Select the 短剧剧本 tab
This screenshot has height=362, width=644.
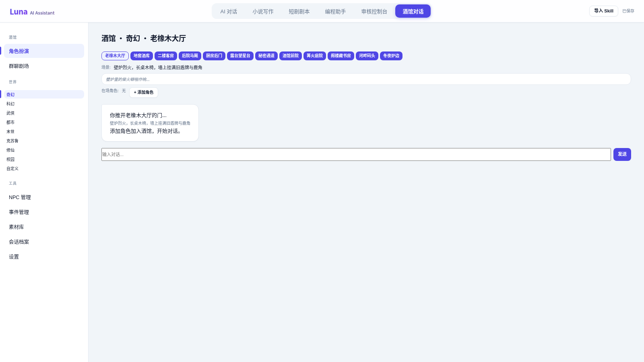click(x=299, y=11)
